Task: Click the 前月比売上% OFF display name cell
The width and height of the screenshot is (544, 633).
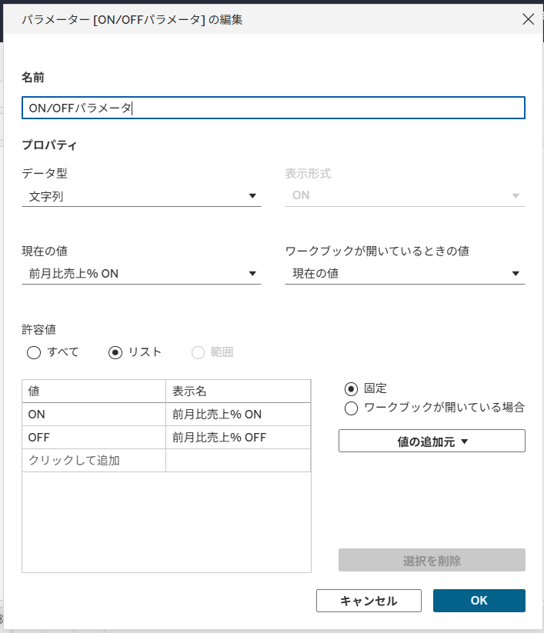Action: click(238, 437)
